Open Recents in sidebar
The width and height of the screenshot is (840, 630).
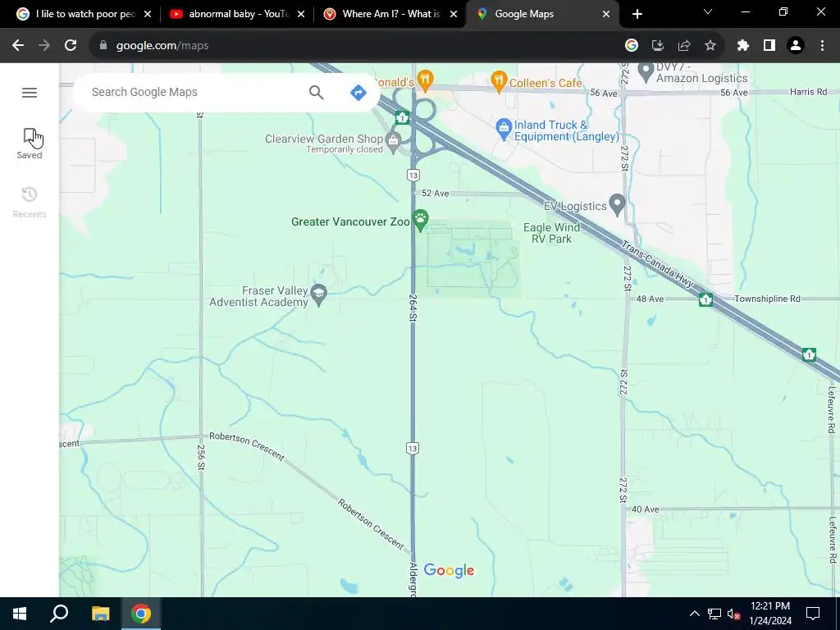pyautogui.click(x=30, y=202)
